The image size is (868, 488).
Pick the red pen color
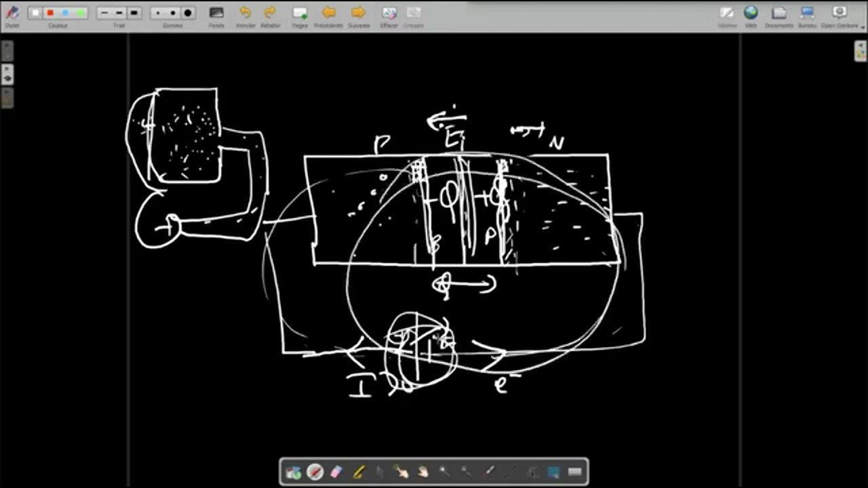tap(50, 13)
